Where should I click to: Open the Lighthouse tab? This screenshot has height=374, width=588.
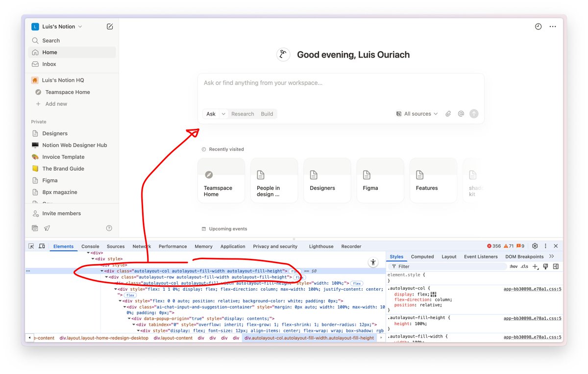[321, 246]
